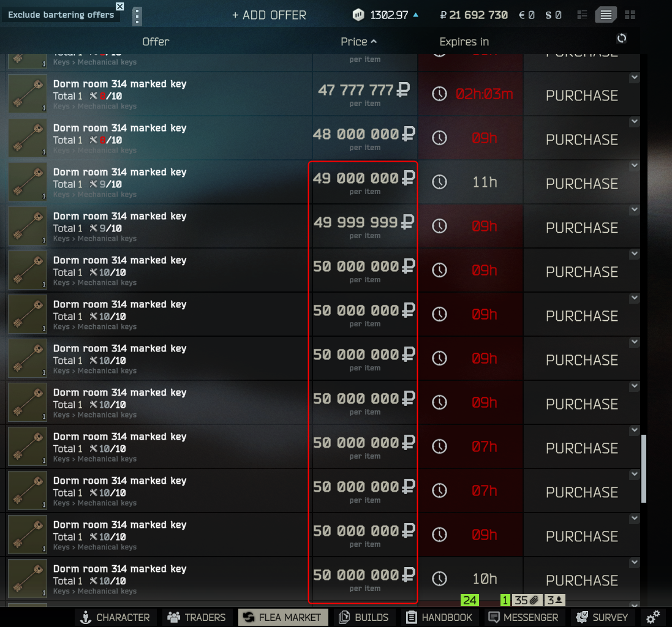672x627 pixels.
Task: Click the key thumbnail of the 48 000 000 offer
Action: (28, 138)
